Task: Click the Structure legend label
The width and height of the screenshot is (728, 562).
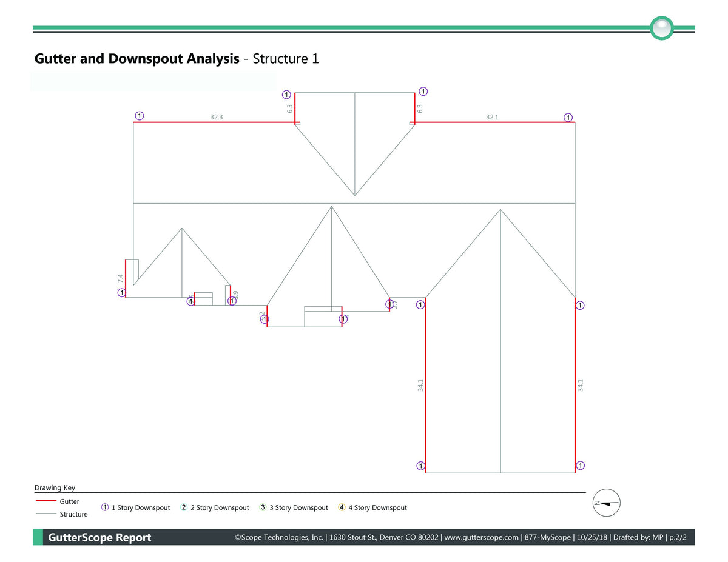Action: coord(74,514)
